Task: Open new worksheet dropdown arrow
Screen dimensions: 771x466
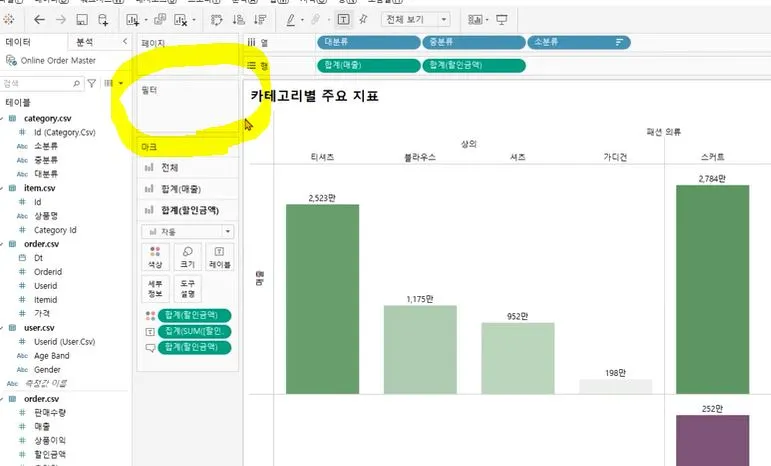Action: click(146, 20)
